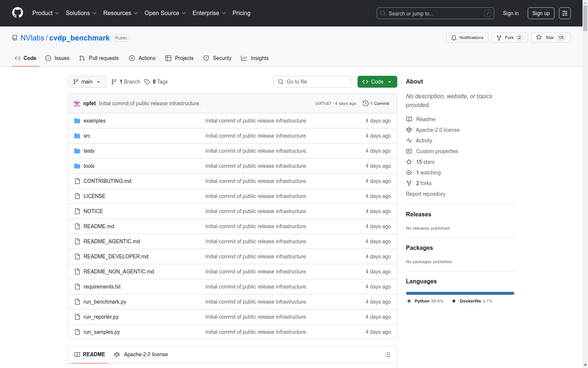Open the main branch selector dropdown

(87, 82)
